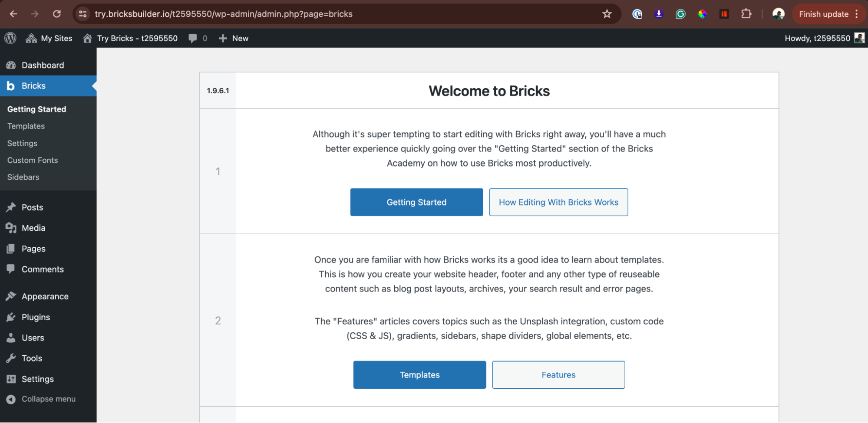Open the New content menu
868x423 pixels.
234,38
